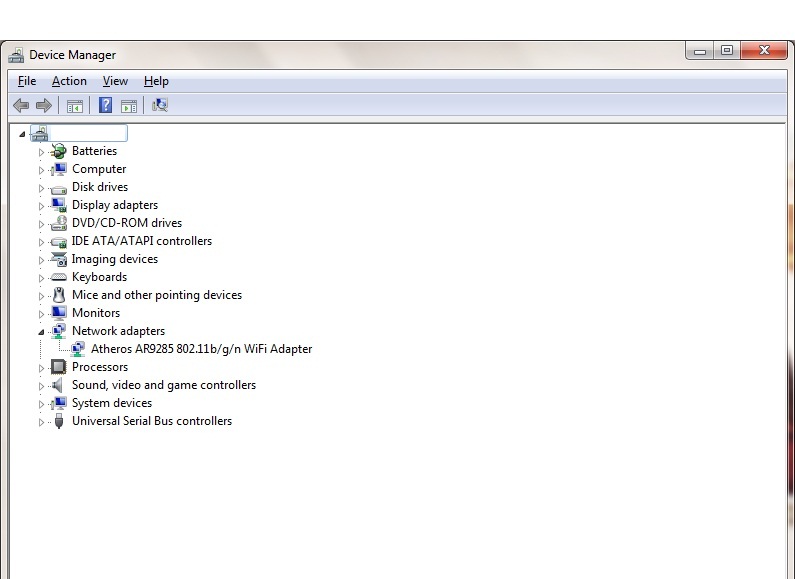The image size is (795, 579).
Task: Close the Device Manager window
Action: coord(764,51)
